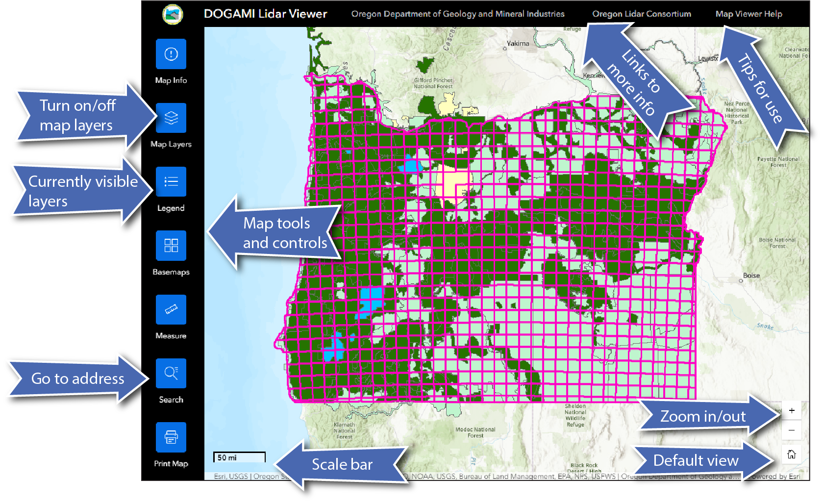Open the Oregon Lidar Consortium link
Viewport: 823px width, 504px height.
(x=642, y=14)
